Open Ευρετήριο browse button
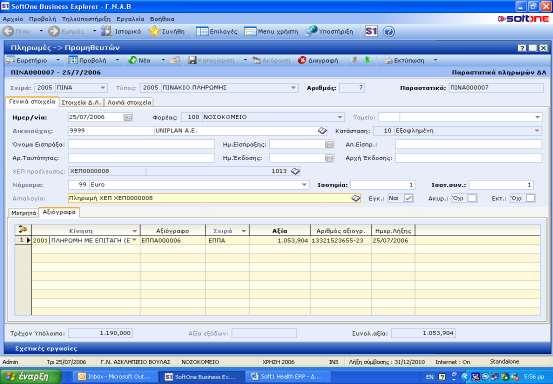This screenshot has width=553, height=384. 27,61
